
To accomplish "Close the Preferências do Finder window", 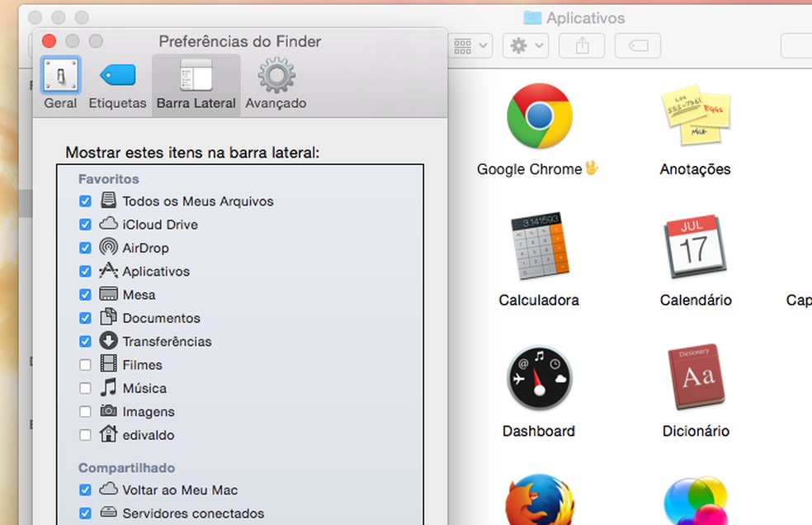I will tap(49, 41).
